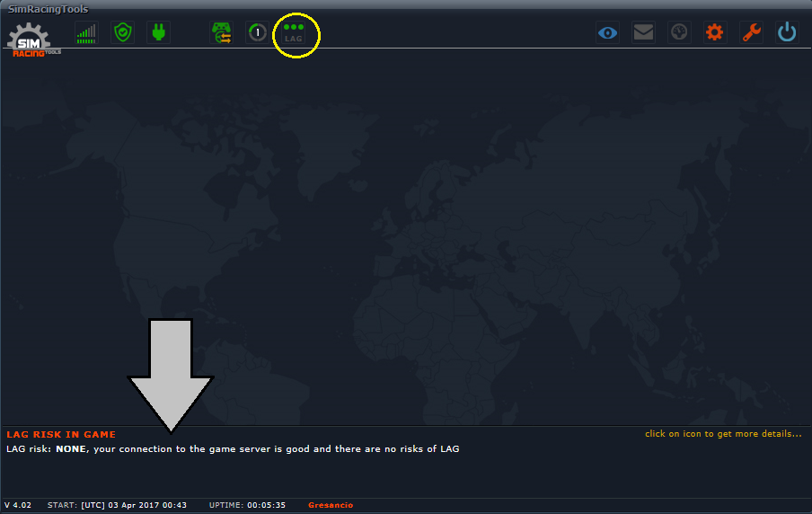Click the circular number 1 gauge icon
The height and width of the screenshot is (514, 812).
click(x=258, y=32)
